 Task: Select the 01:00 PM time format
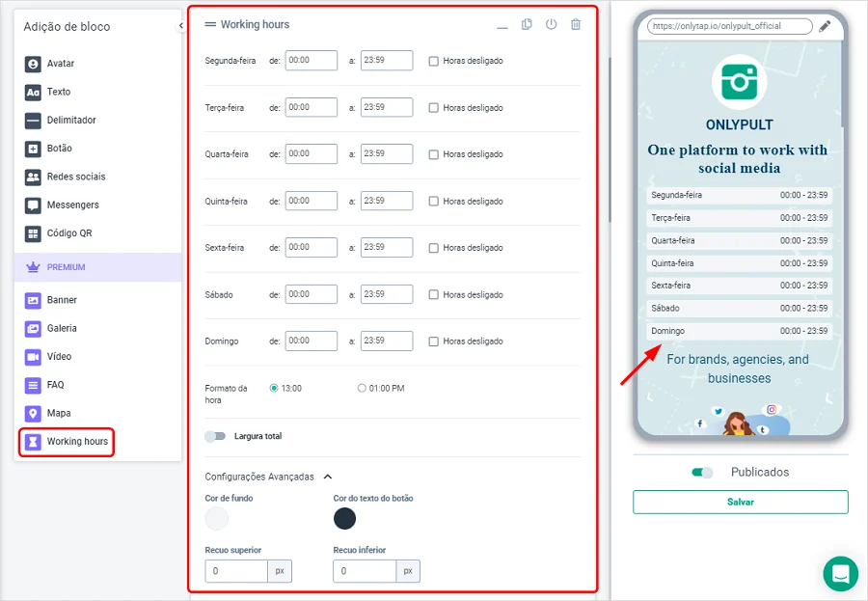[x=363, y=388]
